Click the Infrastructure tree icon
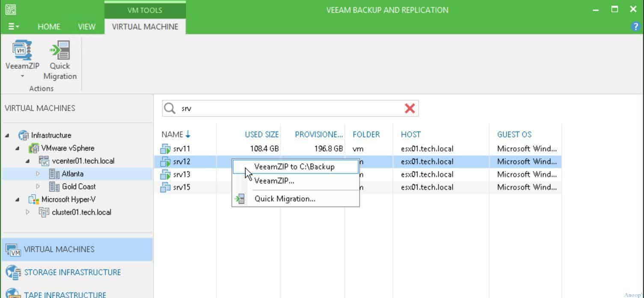644x298 pixels. [24, 136]
